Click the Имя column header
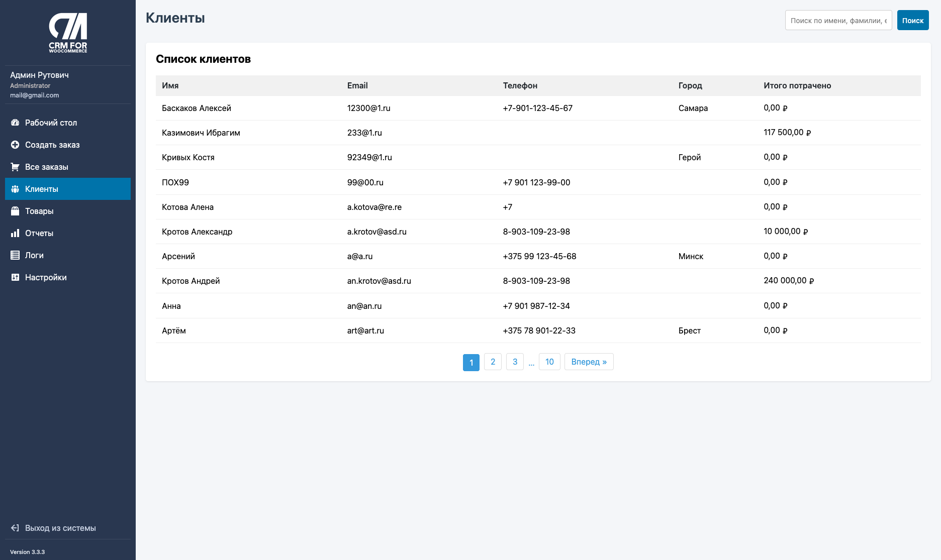This screenshot has height=560, width=941. click(x=170, y=85)
